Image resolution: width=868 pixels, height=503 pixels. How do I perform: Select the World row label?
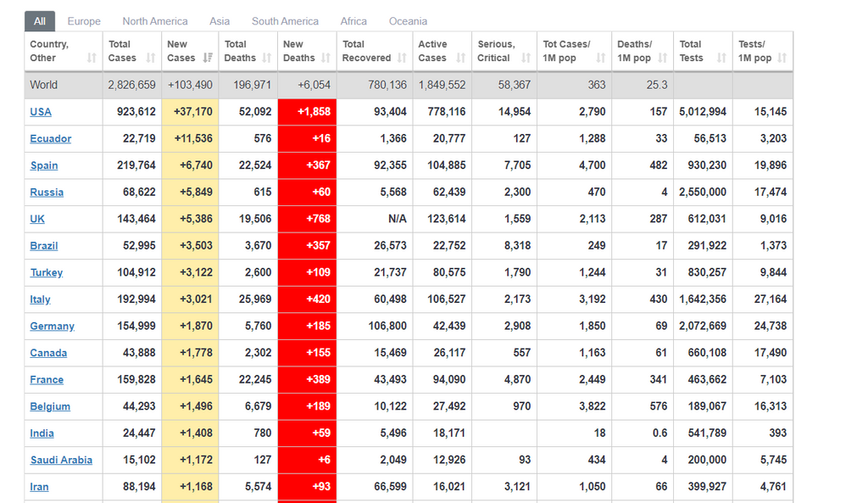pyautogui.click(x=44, y=85)
